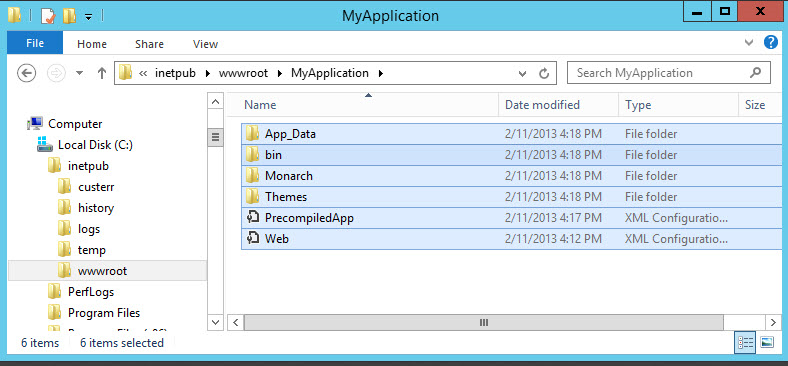This screenshot has height=366, width=788.
Task: Click the horizontal scrollbar thumb
Action: [483, 322]
